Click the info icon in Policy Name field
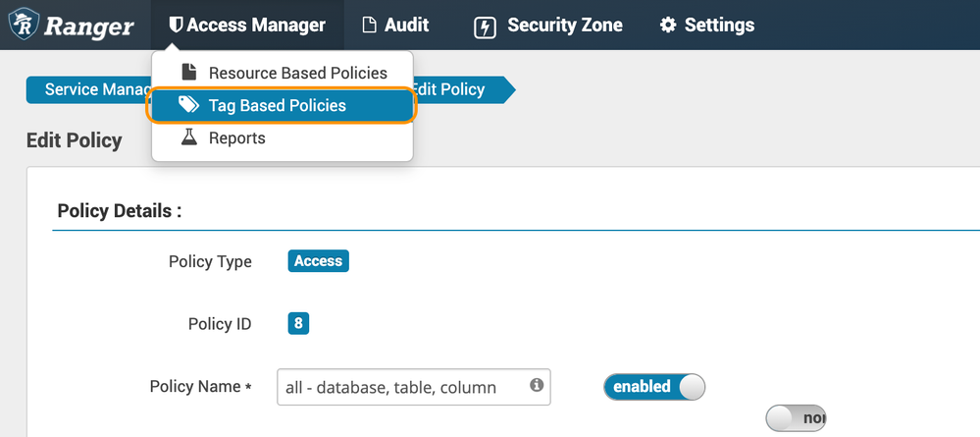Image resolution: width=980 pixels, height=437 pixels. pos(537,386)
